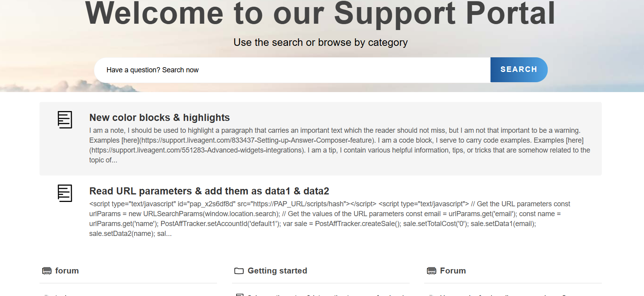Click the article icon beside Read URL parameters

pos(65,193)
